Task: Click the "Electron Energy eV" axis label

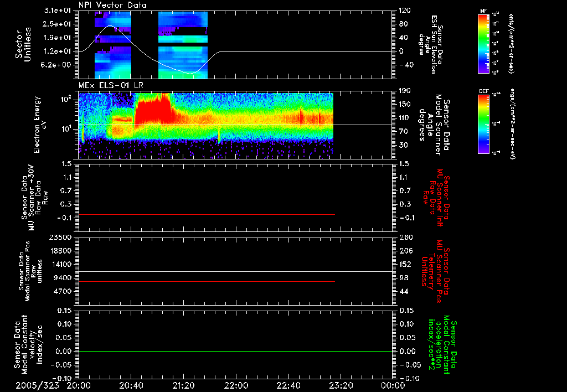Action: pyautogui.click(x=40, y=125)
